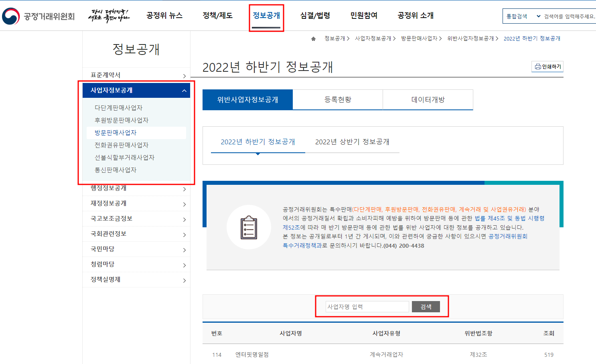596x364 pixels.
Task: Expand the 국고보조금정보 sidebar section
Action: tap(136, 218)
